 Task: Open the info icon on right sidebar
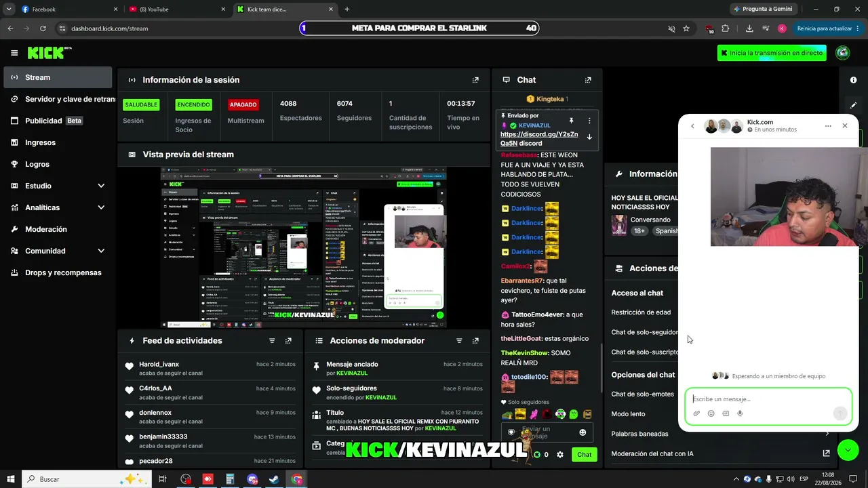853,80
